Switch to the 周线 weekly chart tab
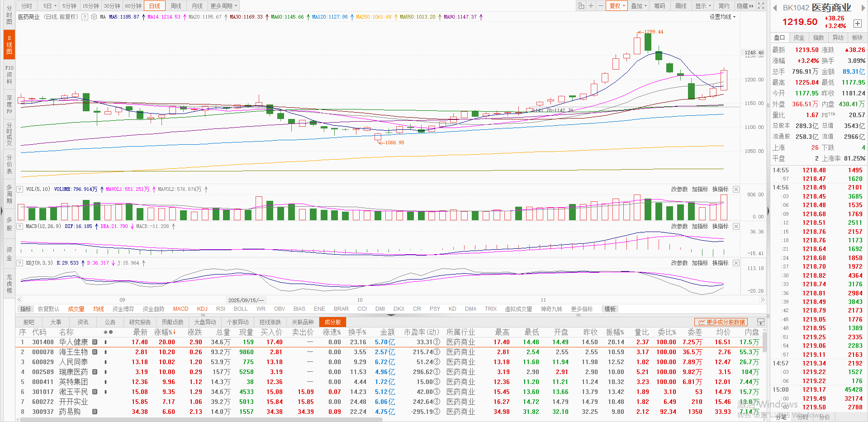 [x=176, y=6]
